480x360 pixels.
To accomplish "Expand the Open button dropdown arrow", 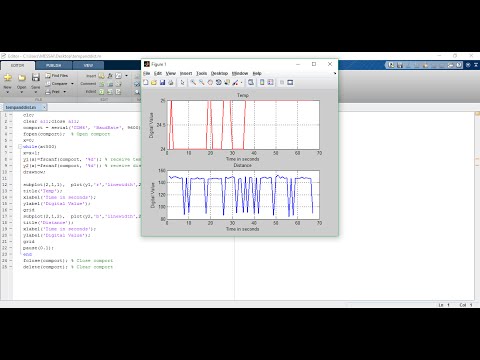I will tap(22, 92).
